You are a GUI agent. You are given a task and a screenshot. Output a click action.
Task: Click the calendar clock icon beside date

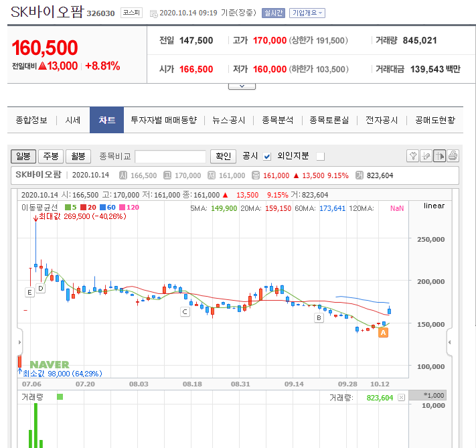click(x=154, y=13)
